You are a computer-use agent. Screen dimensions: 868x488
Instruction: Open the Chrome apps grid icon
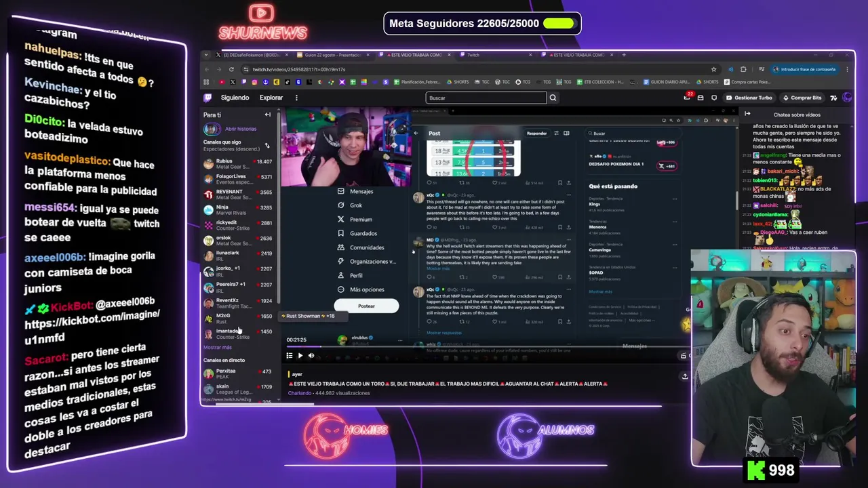pos(206,82)
